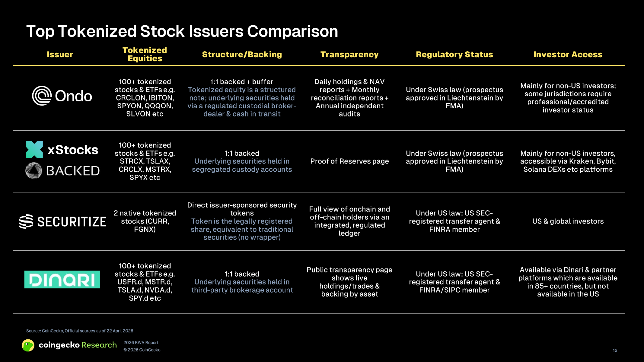
Task: Select the Issuer column header
Action: (x=60, y=55)
